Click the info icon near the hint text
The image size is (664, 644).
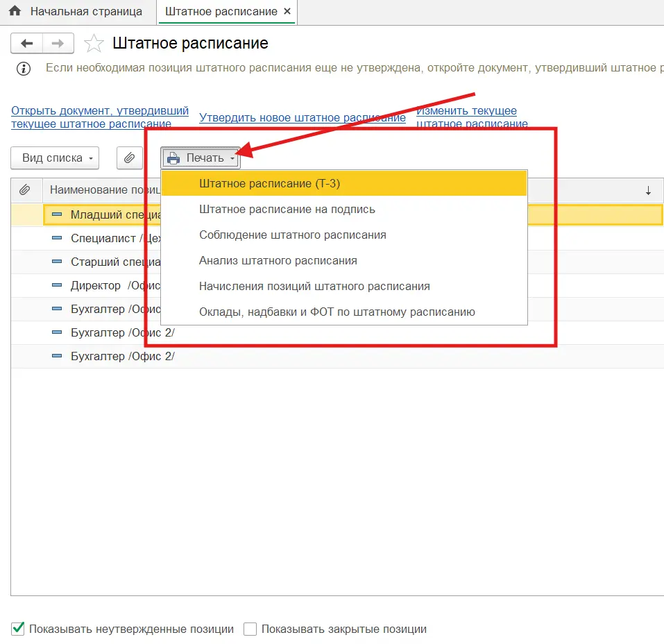(24, 68)
